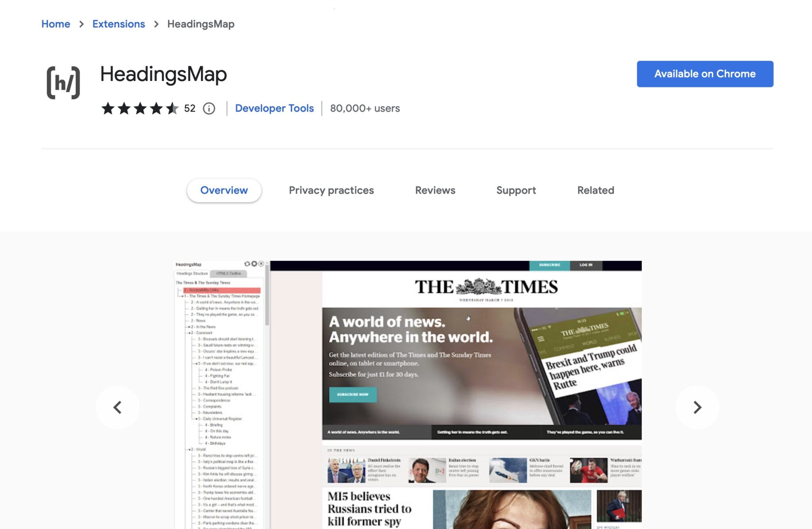Expand the '2 - In the News' tree node
Image resolution: width=812 pixels, height=529 pixels.
point(189,327)
